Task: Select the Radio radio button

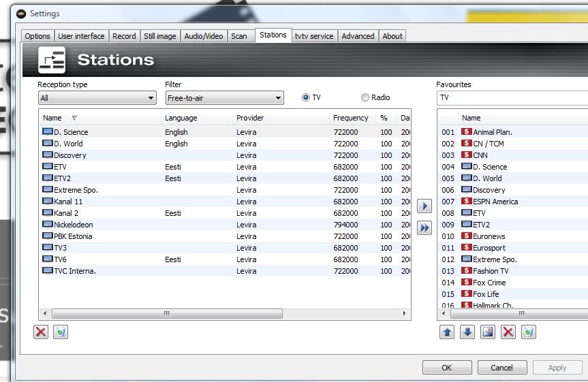Action: click(x=365, y=97)
